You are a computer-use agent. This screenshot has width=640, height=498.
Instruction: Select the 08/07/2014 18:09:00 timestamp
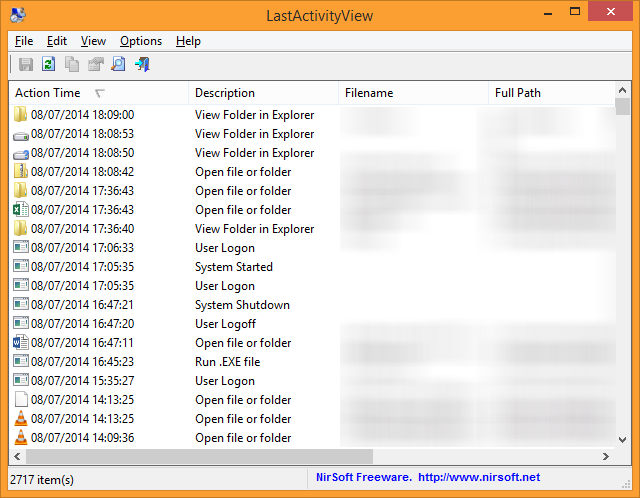click(x=82, y=115)
